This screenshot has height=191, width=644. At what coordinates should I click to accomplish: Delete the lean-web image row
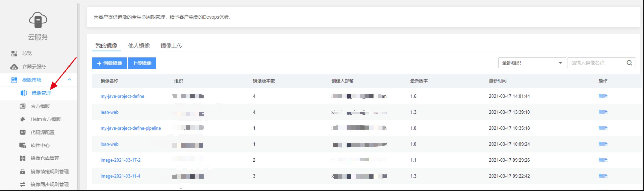603,112
